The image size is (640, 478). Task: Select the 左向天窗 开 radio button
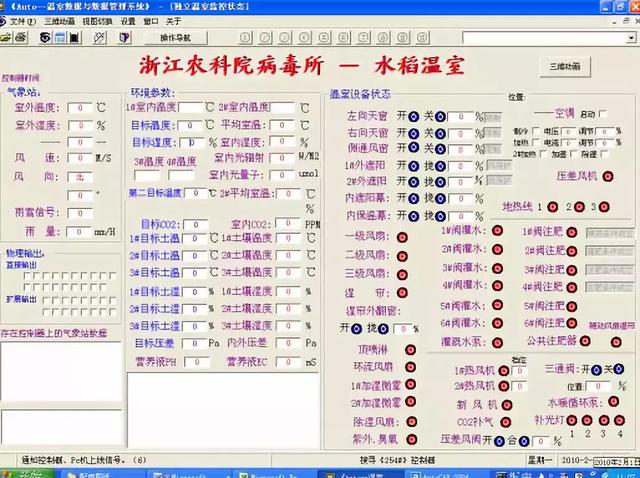[414, 116]
